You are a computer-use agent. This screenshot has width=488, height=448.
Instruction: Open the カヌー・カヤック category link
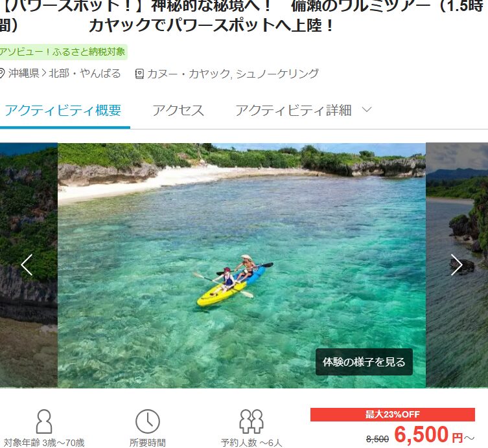tap(189, 74)
